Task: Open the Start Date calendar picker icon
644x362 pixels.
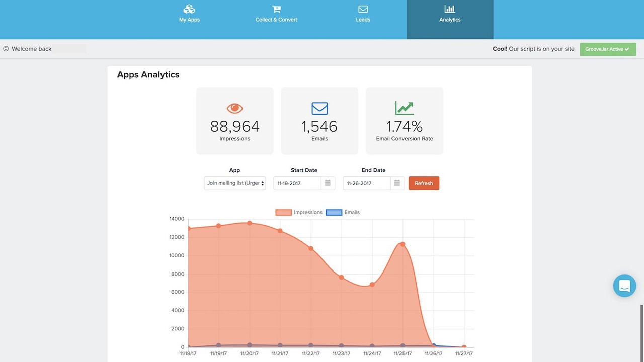Action: click(x=328, y=183)
